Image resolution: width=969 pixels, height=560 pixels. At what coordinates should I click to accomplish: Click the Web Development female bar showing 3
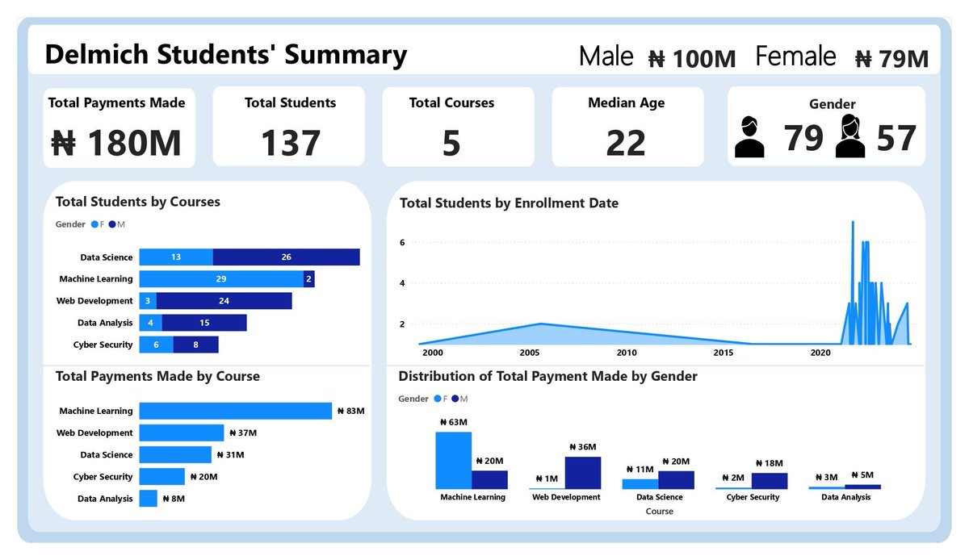pyautogui.click(x=148, y=300)
